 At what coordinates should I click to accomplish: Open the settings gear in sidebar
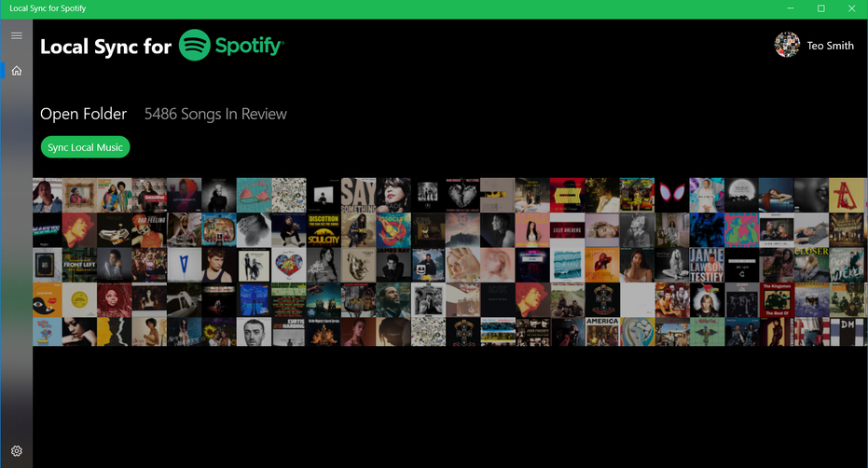(x=17, y=451)
